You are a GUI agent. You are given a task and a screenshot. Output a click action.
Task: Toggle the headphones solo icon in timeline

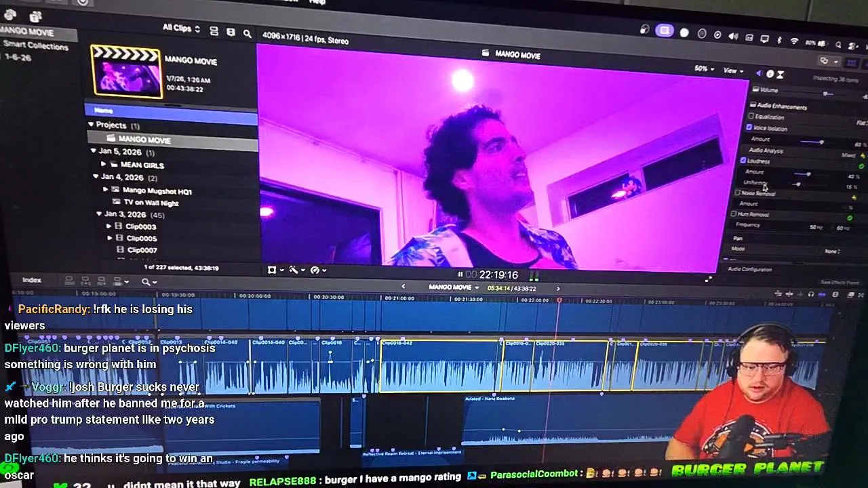point(810,294)
